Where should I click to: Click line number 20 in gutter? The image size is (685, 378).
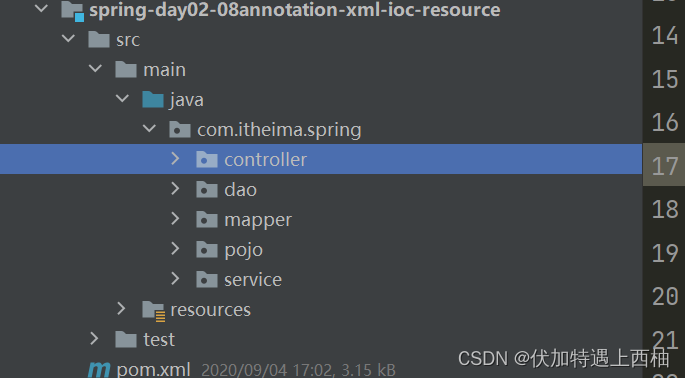(x=665, y=296)
